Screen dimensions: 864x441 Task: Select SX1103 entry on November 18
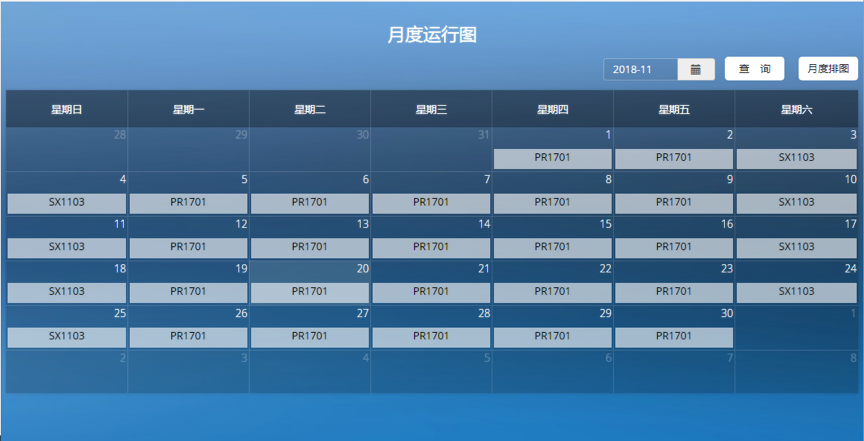67,293
